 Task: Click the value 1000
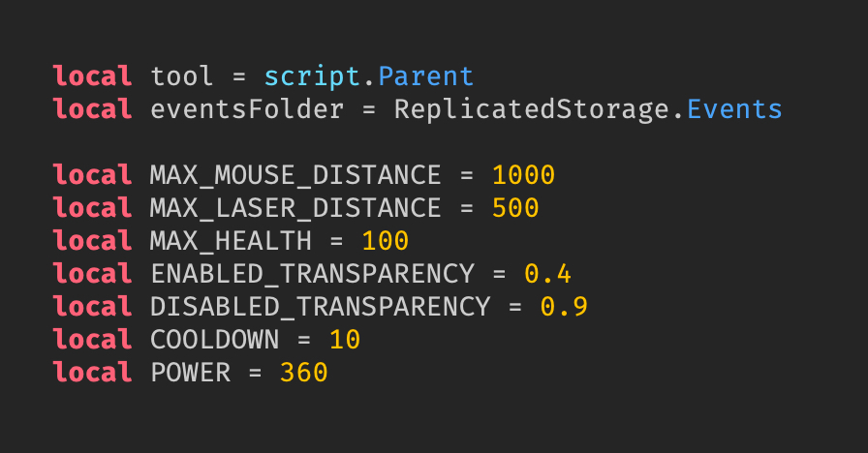tap(523, 175)
